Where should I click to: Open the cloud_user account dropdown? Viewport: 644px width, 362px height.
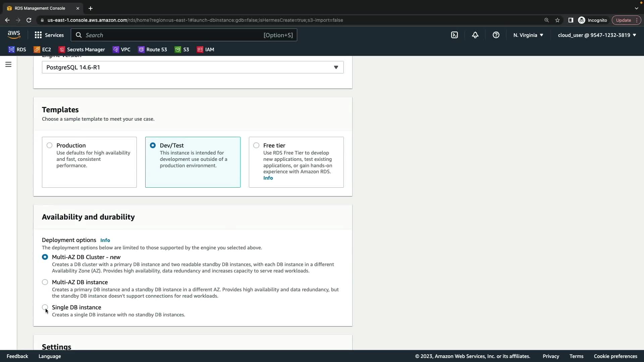[x=597, y=35]
